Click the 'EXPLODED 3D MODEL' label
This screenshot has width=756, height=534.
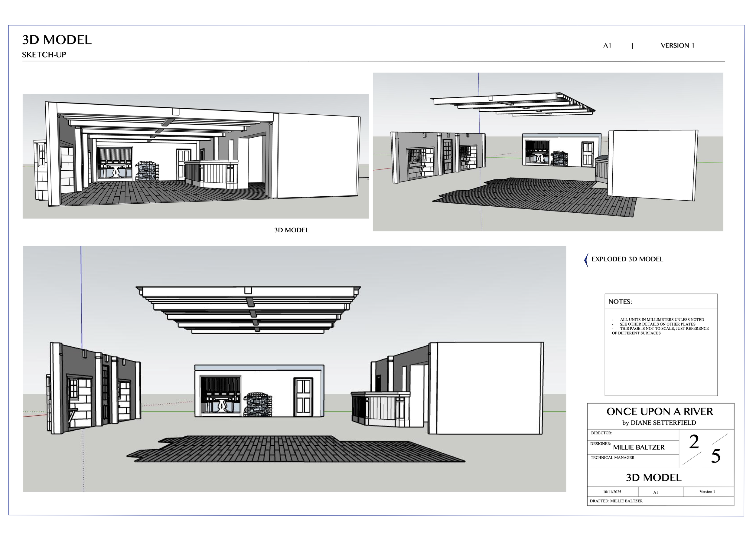(627, 259)
